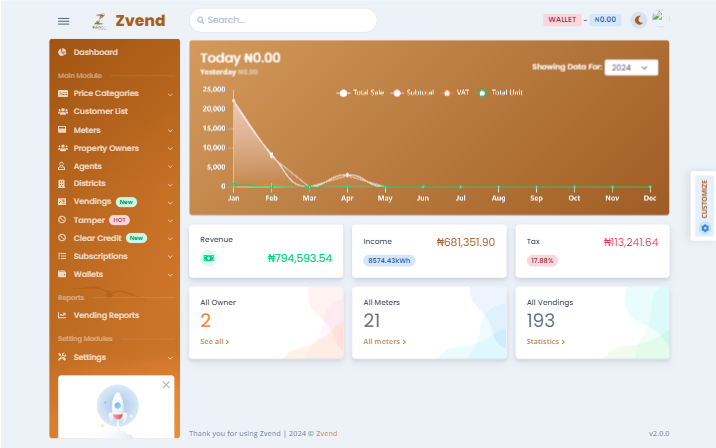This screenshot has height=448, width=716.
Task: Click the Vending Reports chart icon
Action: point(63,315)
